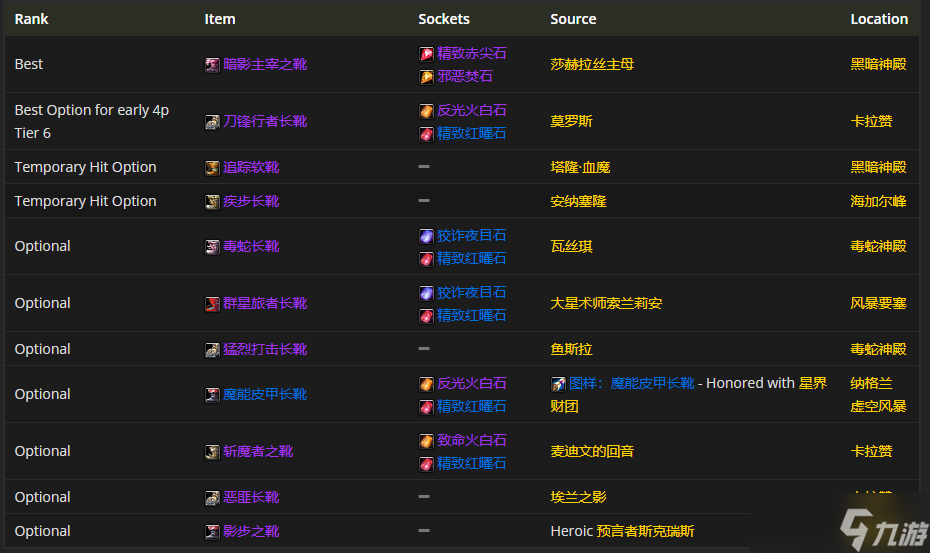Open the 预言者斯克瑞斯 source link
Image resolution: width=930 pixels, height=553 pixels.
point(645,530)
